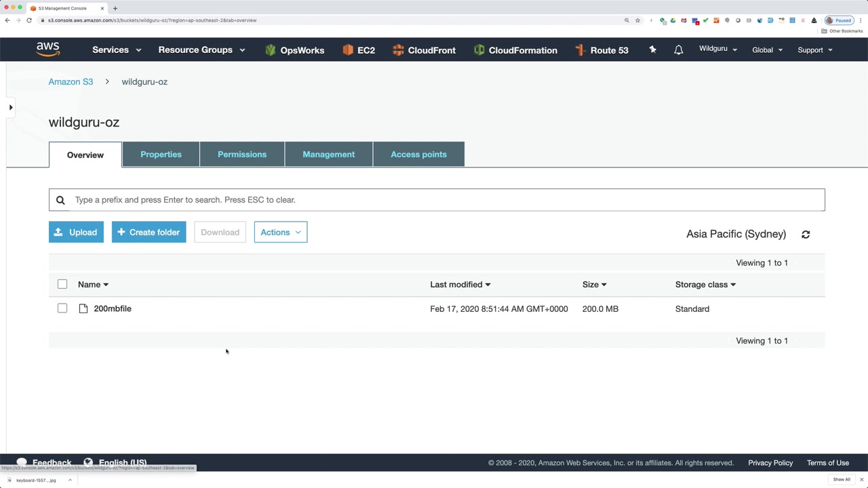Click the Upload button

(76, 232)
